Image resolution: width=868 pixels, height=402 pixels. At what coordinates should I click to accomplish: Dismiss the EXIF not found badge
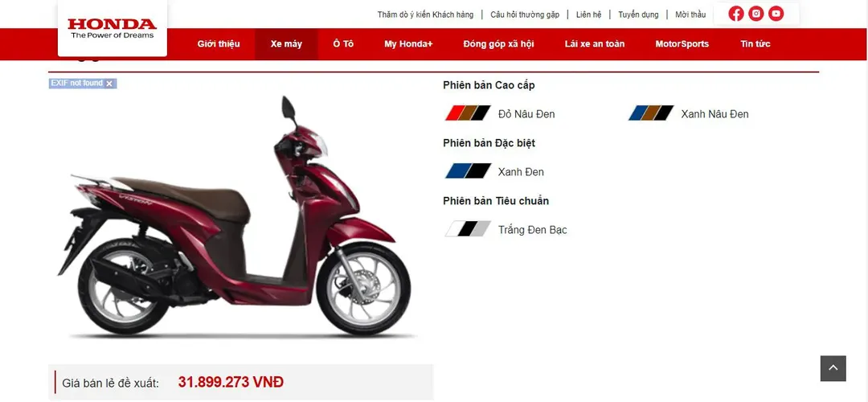(x=109, y=84)
